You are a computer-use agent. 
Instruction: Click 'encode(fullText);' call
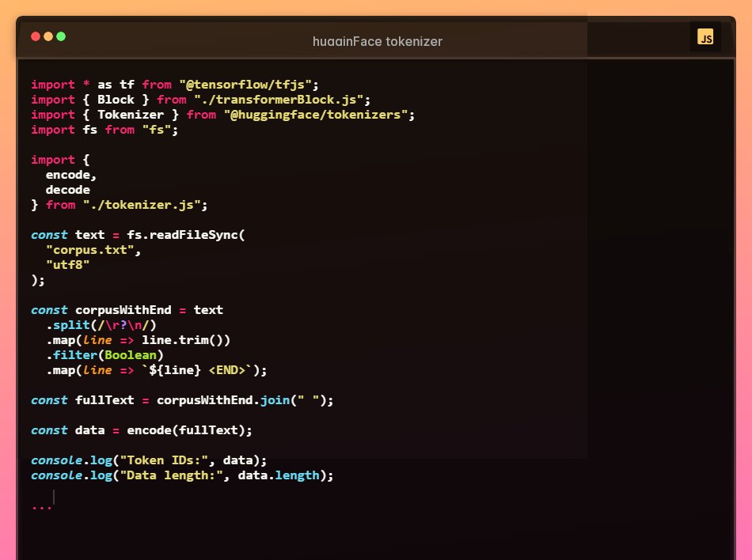tap(189, 430)
